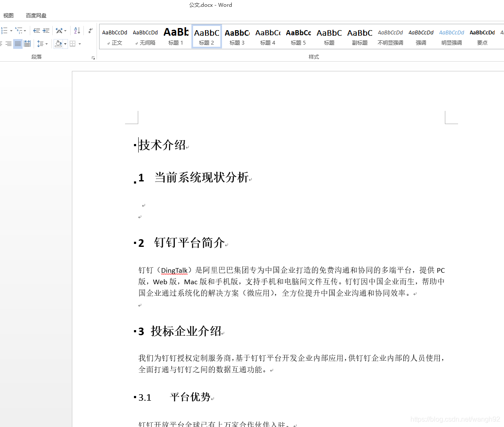
Task: Open the 百度网盘 ribbon tab
Action: pos(36,15)
